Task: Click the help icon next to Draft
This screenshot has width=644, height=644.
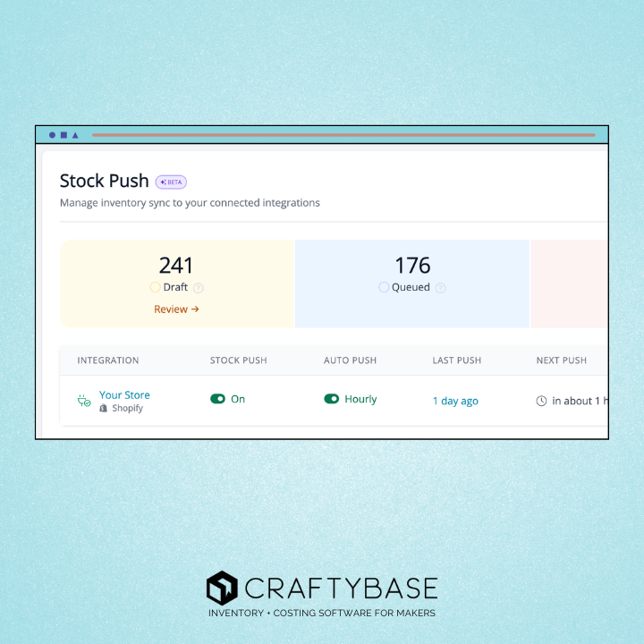Action: 199,288
